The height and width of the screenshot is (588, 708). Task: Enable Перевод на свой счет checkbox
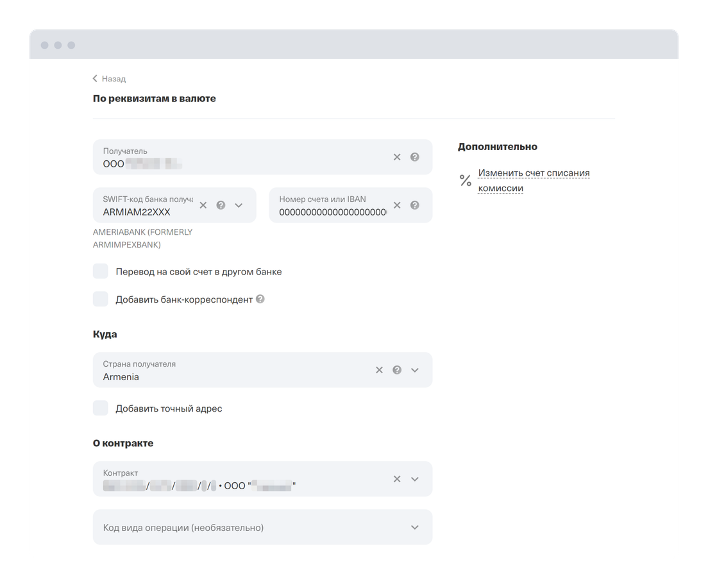[101, 271]
